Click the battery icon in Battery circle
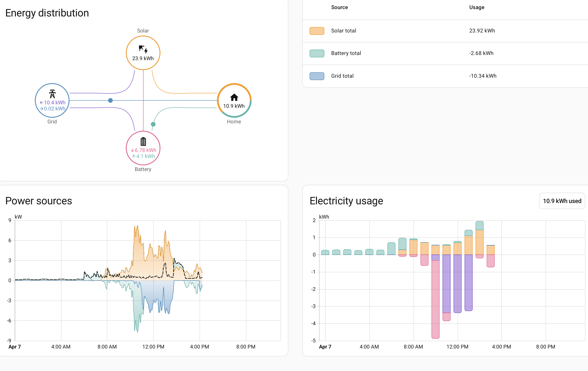The image size is (588, 371). pyautogui.click(x=143, y=142)
